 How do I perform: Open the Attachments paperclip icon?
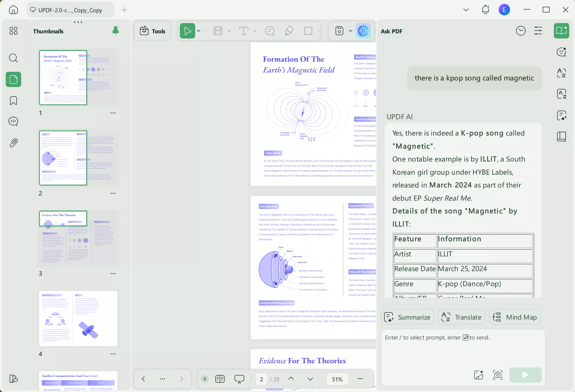[x=13, y=143]
